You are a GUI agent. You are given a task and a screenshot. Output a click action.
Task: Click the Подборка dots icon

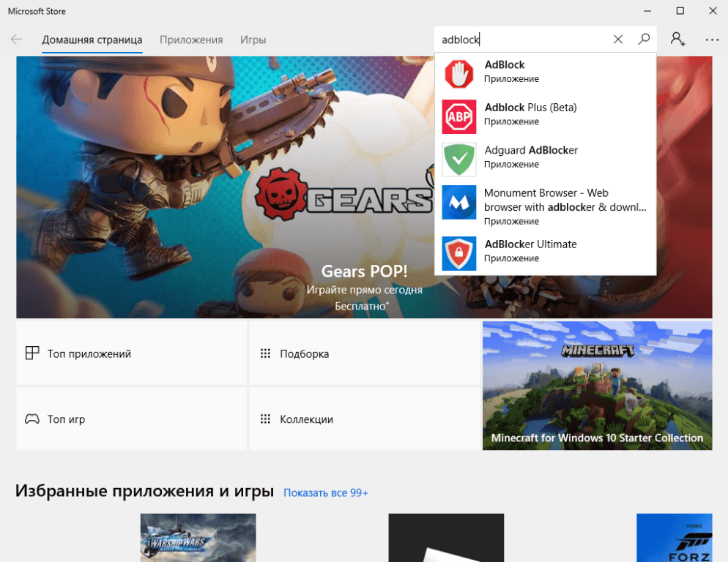[x=265, y=353]
